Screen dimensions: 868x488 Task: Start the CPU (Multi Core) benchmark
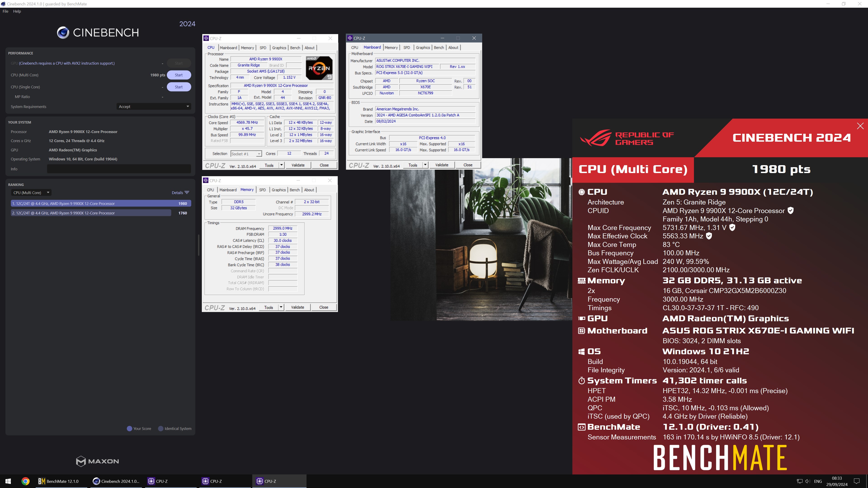pos(179,75)
